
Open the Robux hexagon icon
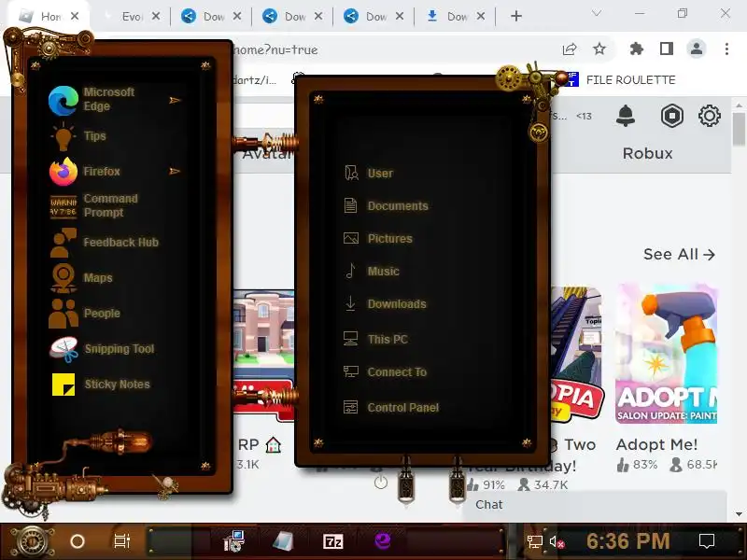click(x=671, y=116)
